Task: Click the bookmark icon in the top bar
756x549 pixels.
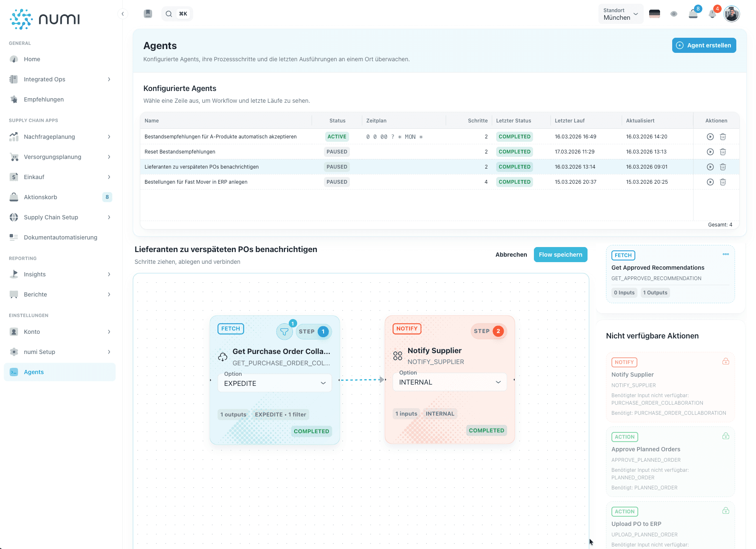Action: (x=148, y=14)
